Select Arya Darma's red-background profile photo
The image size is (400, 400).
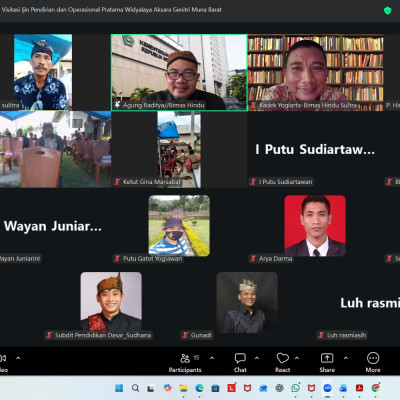(315, 226)
